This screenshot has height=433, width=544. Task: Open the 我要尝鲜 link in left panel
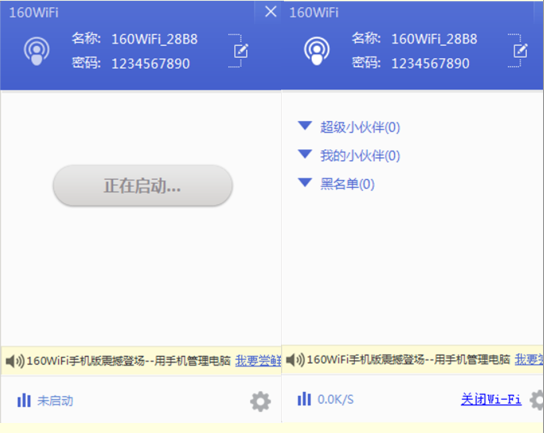pyautogui.click(x=258, y=361)
